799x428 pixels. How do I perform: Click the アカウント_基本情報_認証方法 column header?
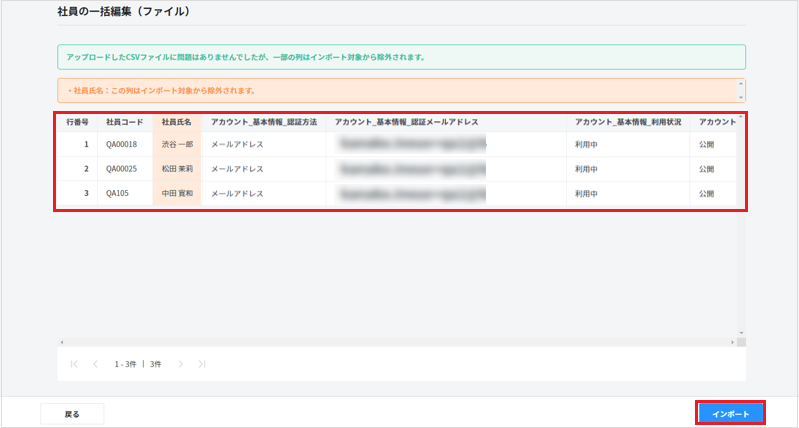coord(264,121)
